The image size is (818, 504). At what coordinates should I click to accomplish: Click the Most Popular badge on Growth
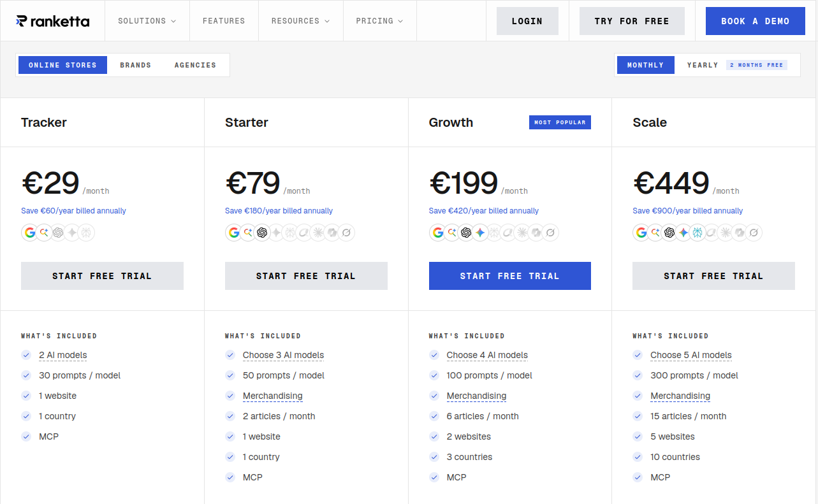pos(560,122)
